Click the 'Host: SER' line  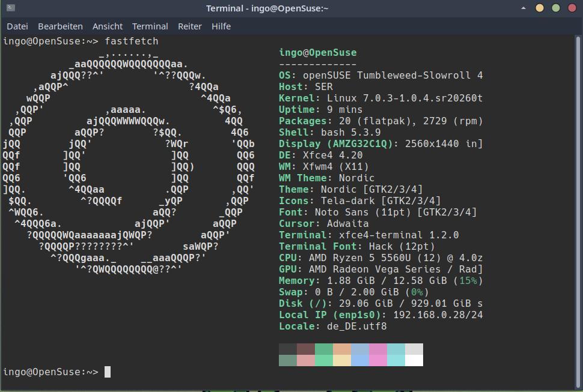tap(306, 87)
